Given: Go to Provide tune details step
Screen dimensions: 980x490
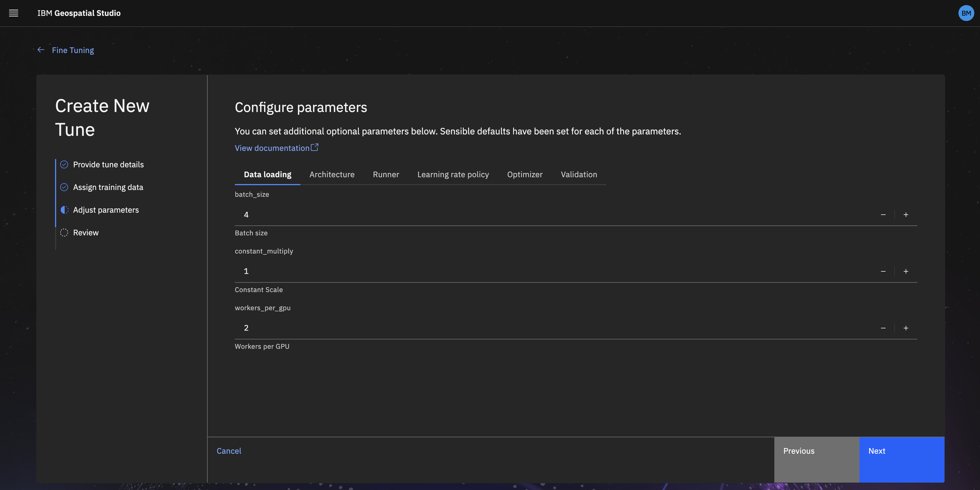Looking at the screenshot, I should pos(108,164).
